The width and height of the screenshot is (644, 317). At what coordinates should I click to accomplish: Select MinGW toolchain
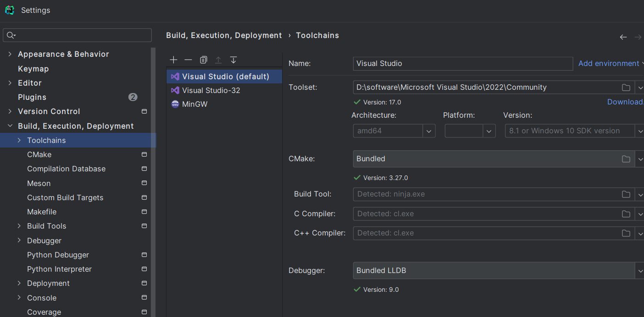[x=224, y=104]
